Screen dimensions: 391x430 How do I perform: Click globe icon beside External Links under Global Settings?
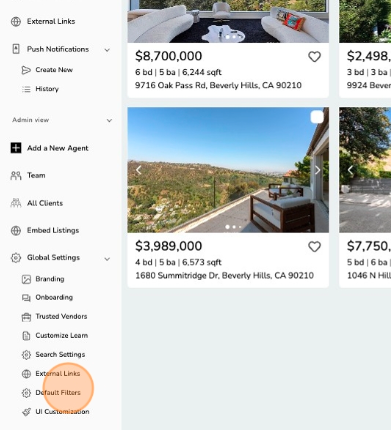(x=26, y=374)
